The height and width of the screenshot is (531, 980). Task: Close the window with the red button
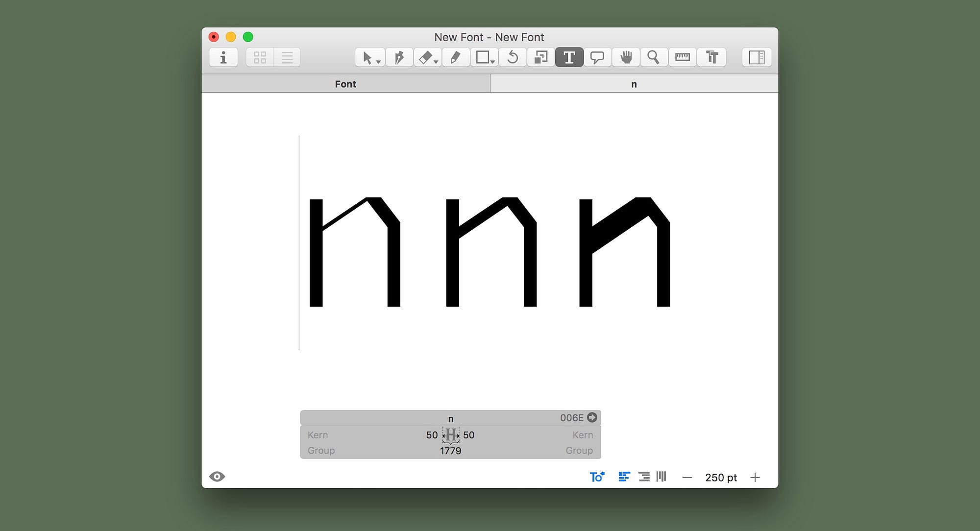pyautogui.click(x=214, y=37)
